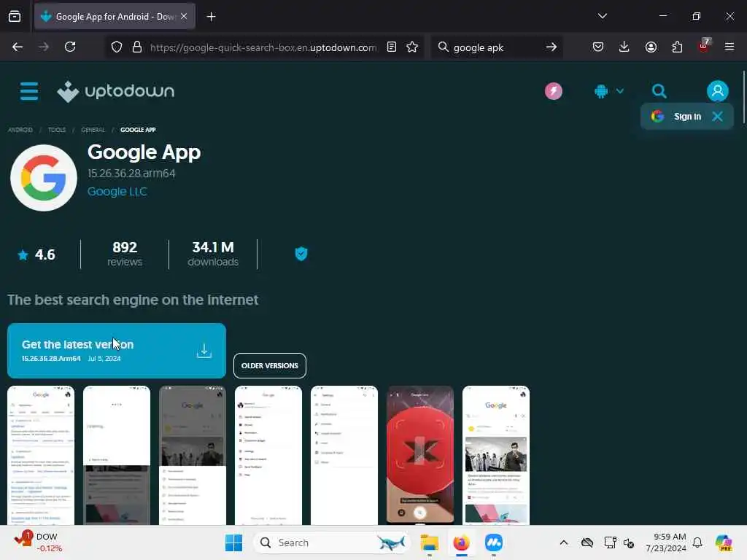747x560 pixels.
Task: Open the Copilot preview icon
Action: coord(724,542)
